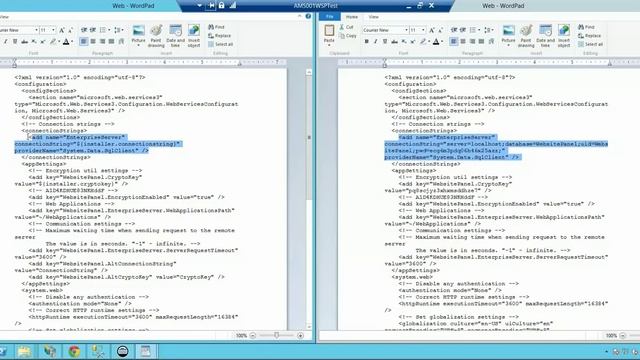Expand the remote session bar dropdown arrow
This screenshot has height=360, width=640.
click(x=200, y=5)
